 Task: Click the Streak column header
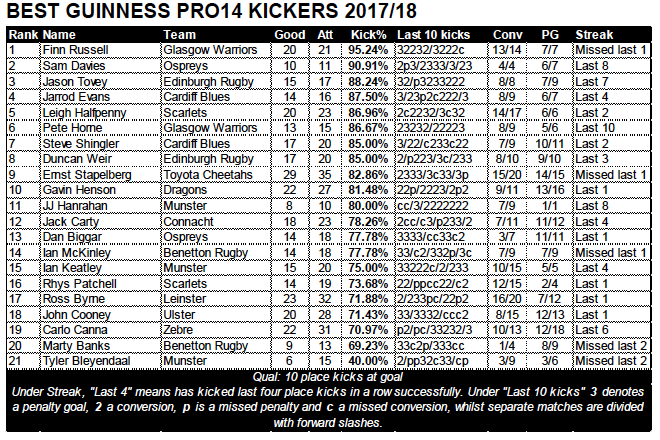[594, 35]
